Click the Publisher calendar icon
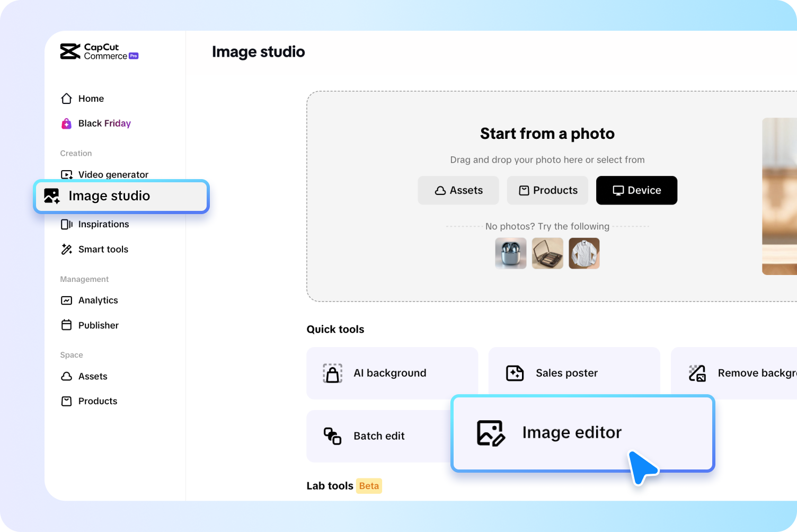The width and height of the screenshot is (797, 532). [66, 325]
